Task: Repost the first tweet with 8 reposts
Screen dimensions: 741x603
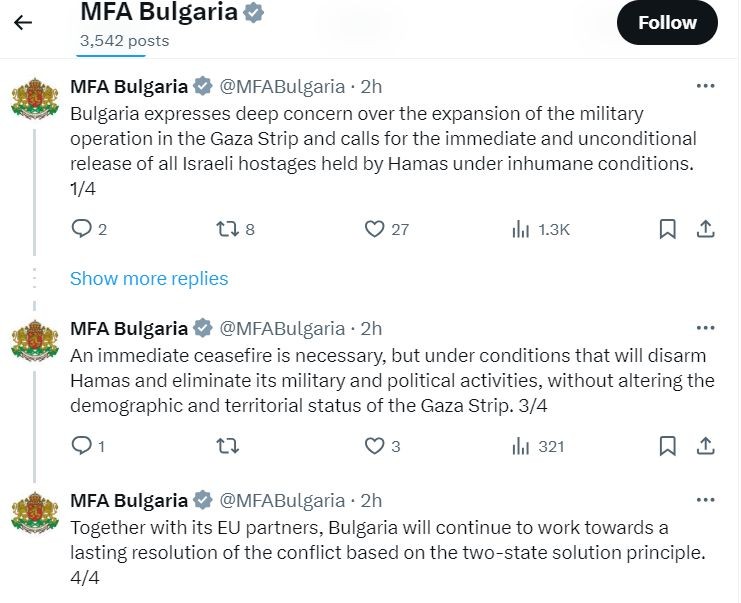Action: (227, 229)
